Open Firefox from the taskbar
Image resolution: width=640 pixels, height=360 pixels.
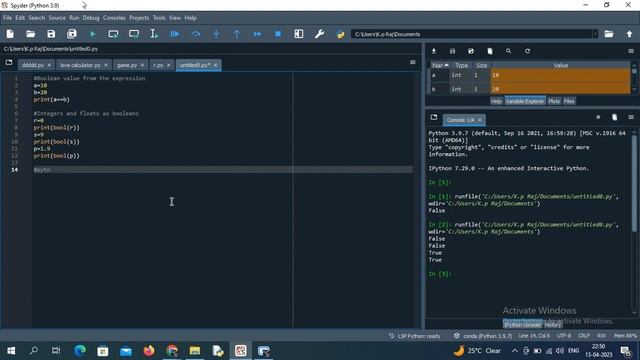point(149,351)
